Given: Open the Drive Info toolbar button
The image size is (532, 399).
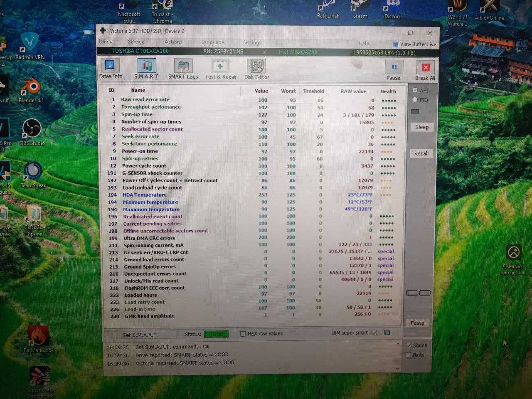Looking at the screenshot, I should tap(110, 69).
